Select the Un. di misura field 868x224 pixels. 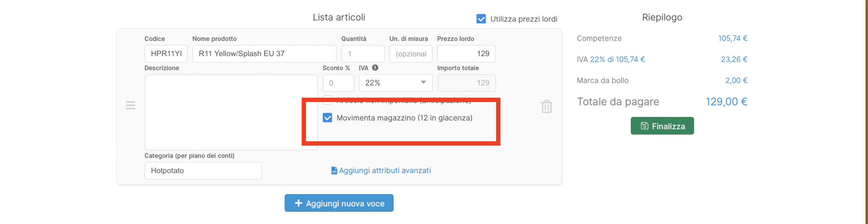[x=411, y=54]
